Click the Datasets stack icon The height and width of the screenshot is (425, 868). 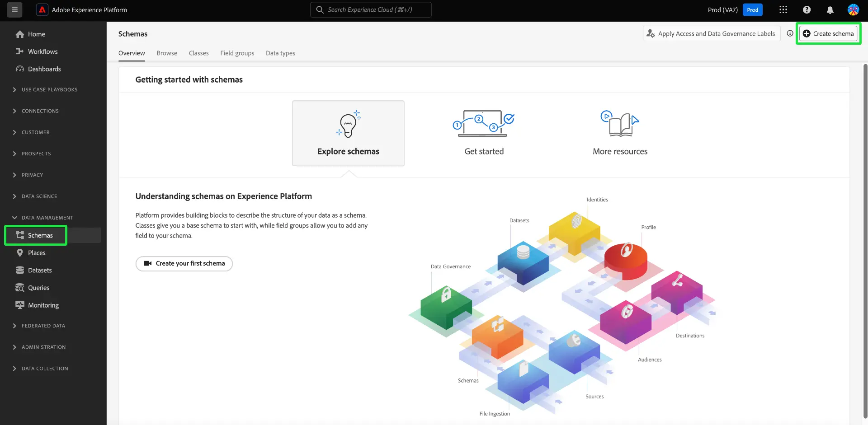click(20, 270)
